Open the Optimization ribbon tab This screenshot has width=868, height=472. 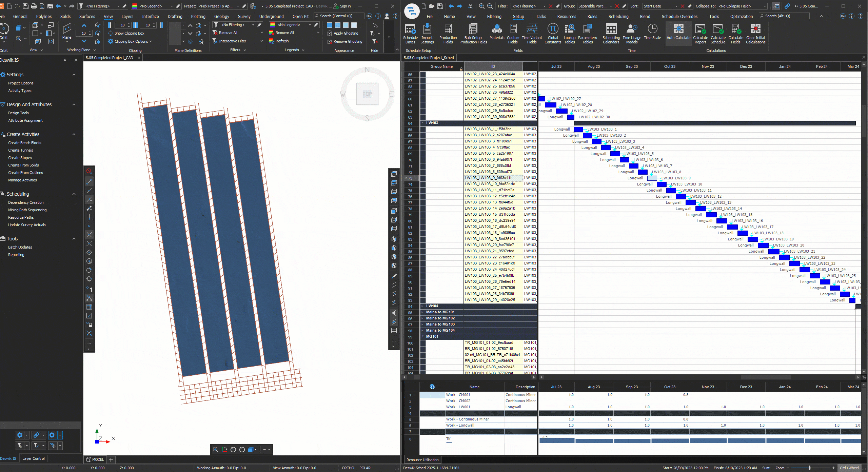(741, 16)
